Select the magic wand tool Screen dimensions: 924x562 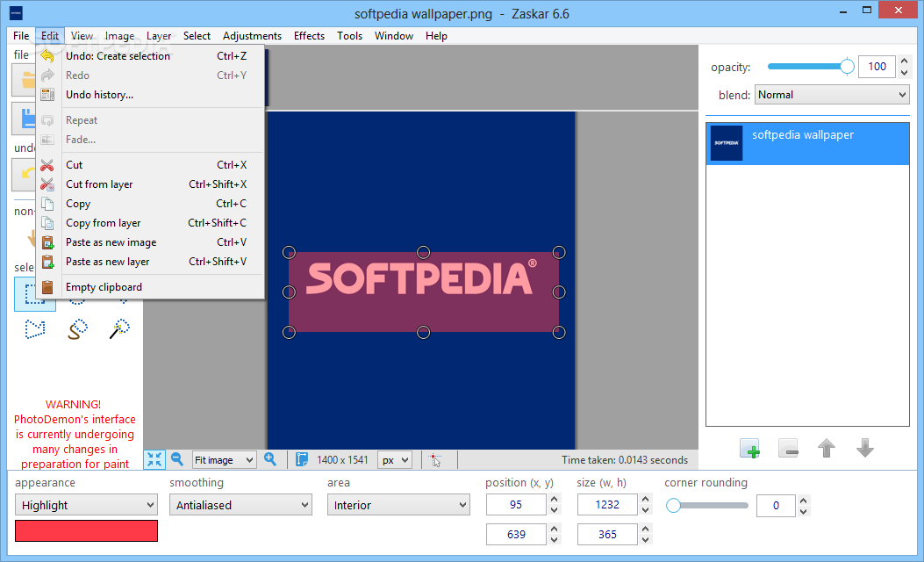click(119, 328)
